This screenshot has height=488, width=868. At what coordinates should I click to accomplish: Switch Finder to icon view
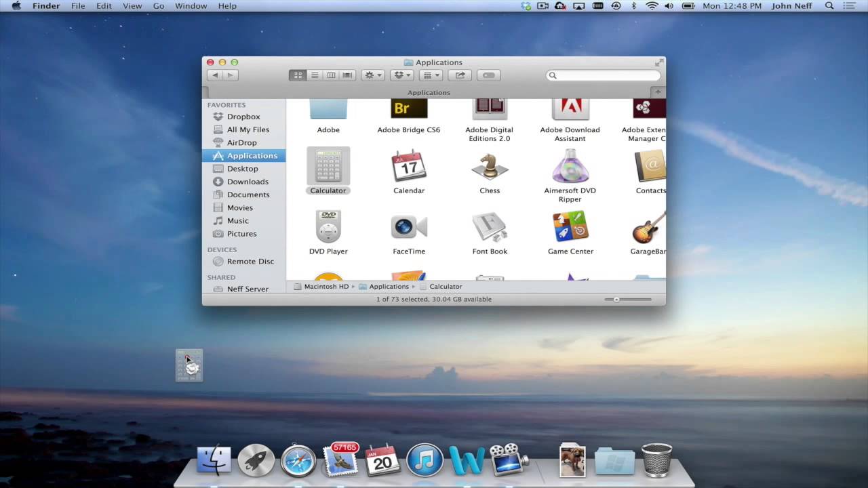[298, 75]
